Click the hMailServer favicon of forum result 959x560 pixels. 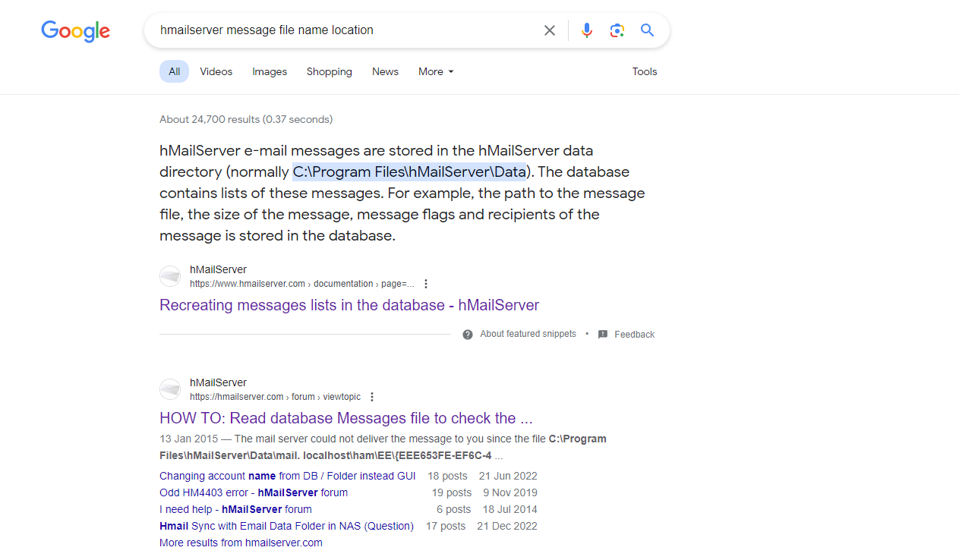[170, 389]
